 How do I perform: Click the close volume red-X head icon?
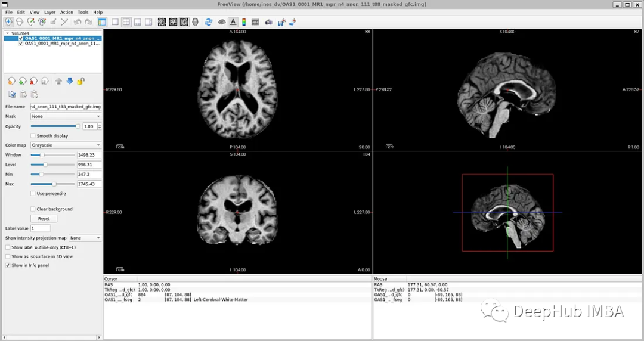pyautogui.click(x=33, y=81)
